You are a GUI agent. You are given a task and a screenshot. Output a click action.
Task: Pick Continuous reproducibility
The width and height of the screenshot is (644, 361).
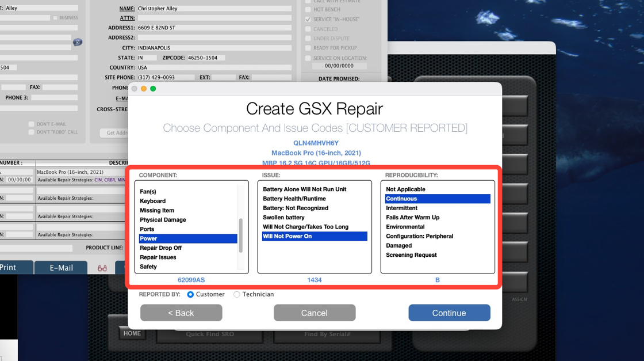(438, 199)
